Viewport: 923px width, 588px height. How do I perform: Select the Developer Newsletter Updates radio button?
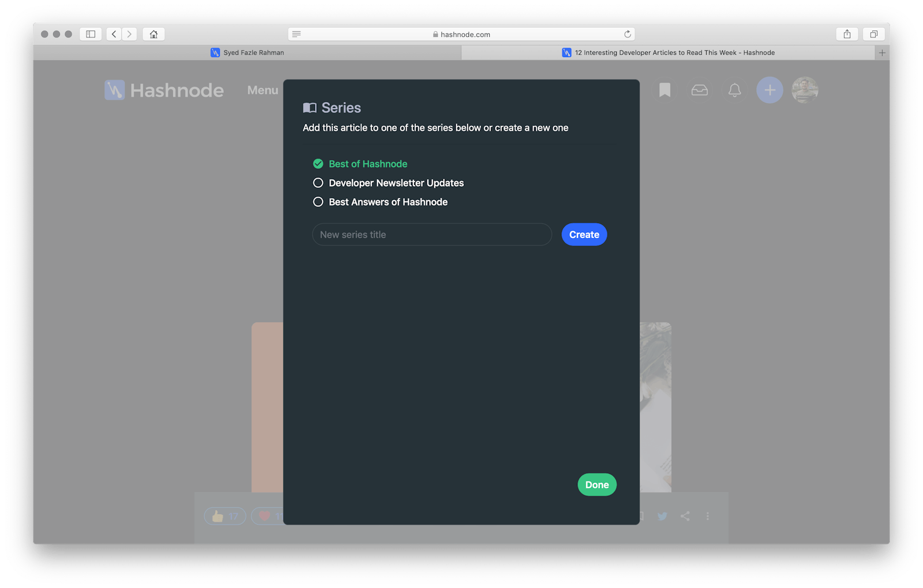coord(318,183)
